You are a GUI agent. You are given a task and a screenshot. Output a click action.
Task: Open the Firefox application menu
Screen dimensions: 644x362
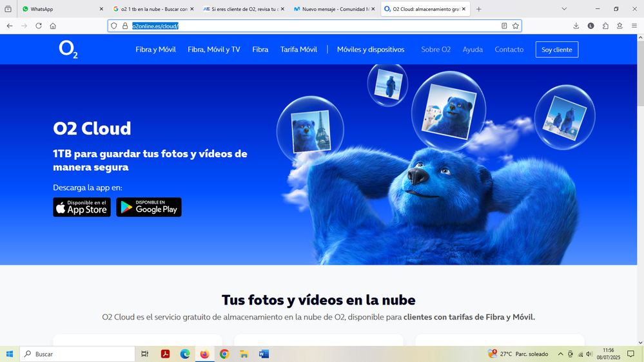(634, 26)
